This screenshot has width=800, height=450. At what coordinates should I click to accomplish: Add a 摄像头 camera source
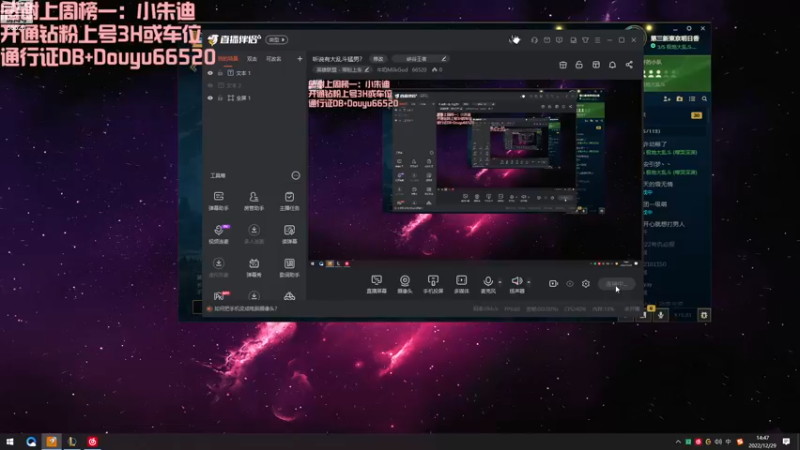click(x=405, y=284)
